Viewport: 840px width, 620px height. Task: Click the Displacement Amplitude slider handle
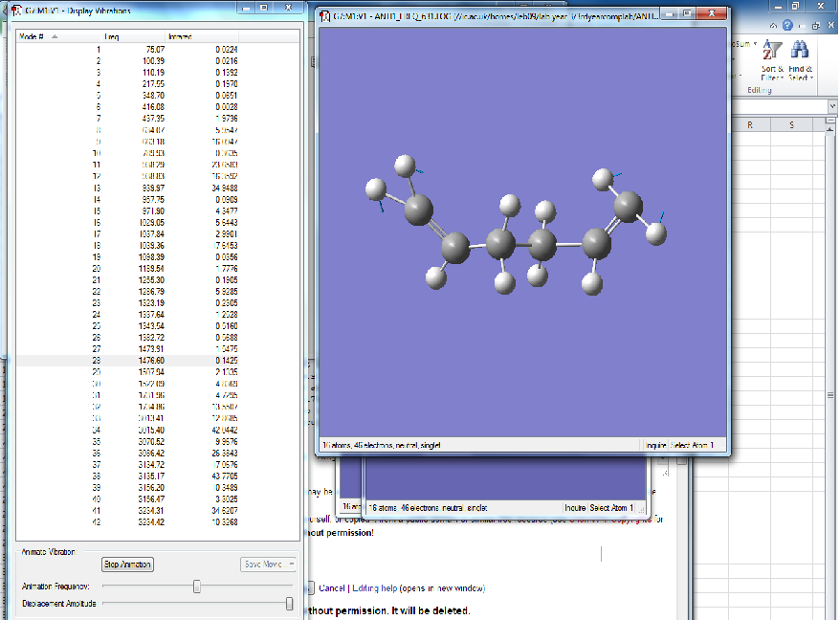pos(289,604)
